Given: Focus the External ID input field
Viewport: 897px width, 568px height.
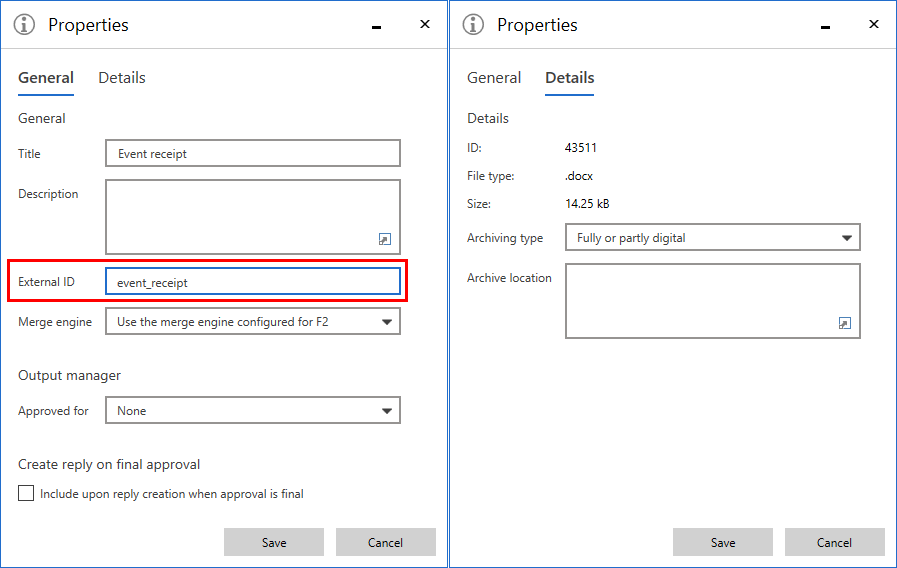Looking at the screenshot, I should 252,282.
